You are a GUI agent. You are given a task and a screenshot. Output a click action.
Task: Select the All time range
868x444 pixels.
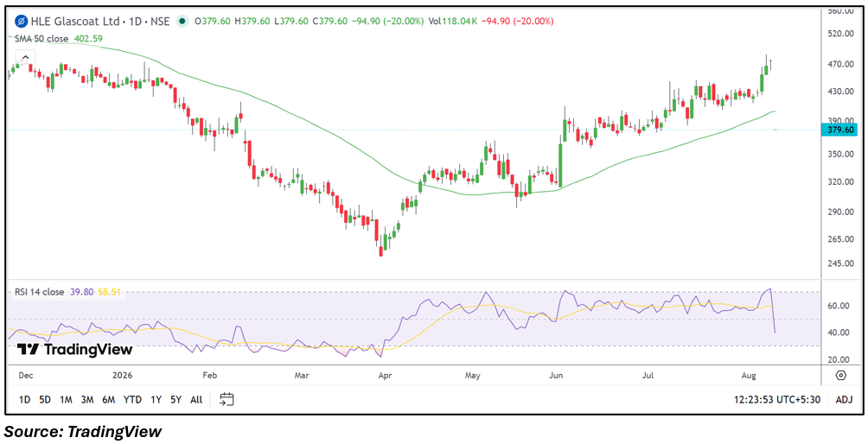[196, 399]
